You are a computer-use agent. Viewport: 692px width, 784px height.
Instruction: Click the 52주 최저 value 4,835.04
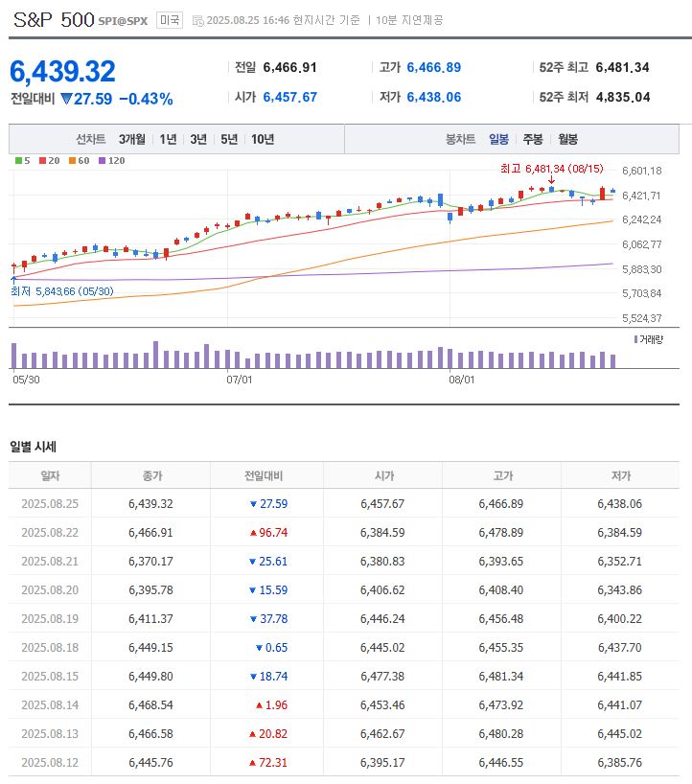(622, 97)
